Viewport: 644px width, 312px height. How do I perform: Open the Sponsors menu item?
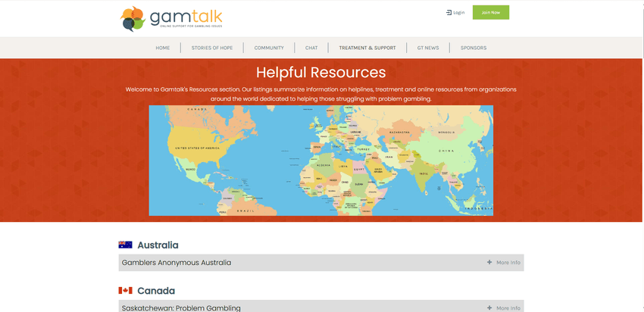[x=474, y=48]
